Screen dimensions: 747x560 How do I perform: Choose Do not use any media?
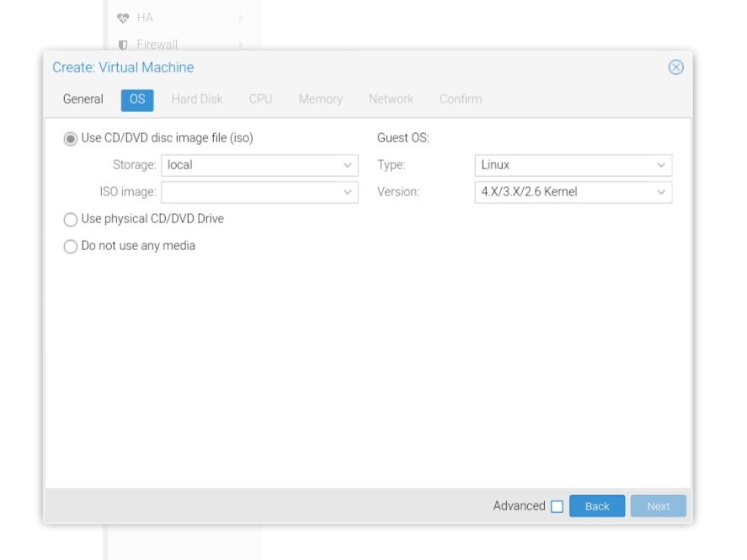tap(71, 247)
